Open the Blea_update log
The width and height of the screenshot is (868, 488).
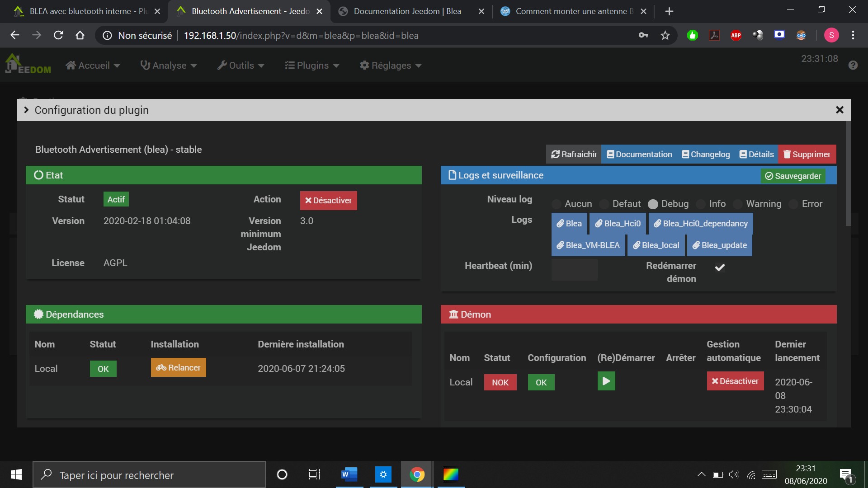click(720, 245)
